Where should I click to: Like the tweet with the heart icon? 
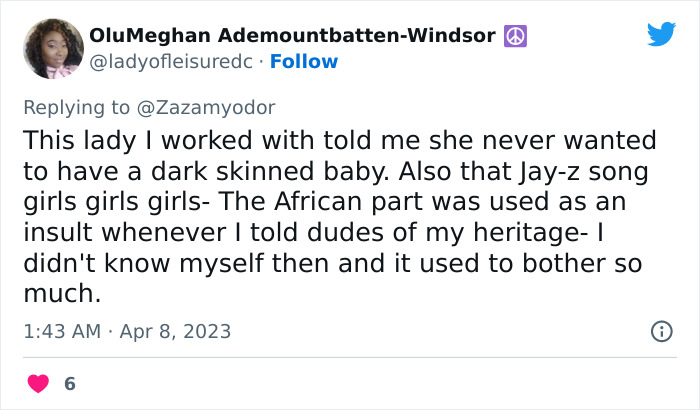click(39, 383)
